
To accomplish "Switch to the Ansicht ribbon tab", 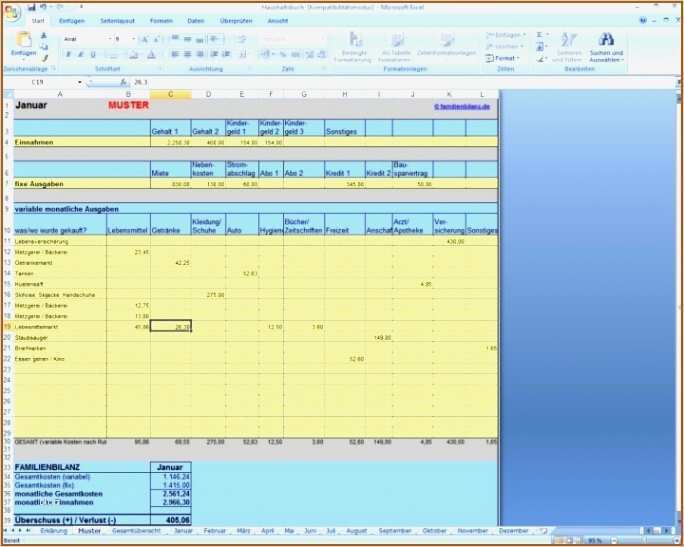I will 277,21.
